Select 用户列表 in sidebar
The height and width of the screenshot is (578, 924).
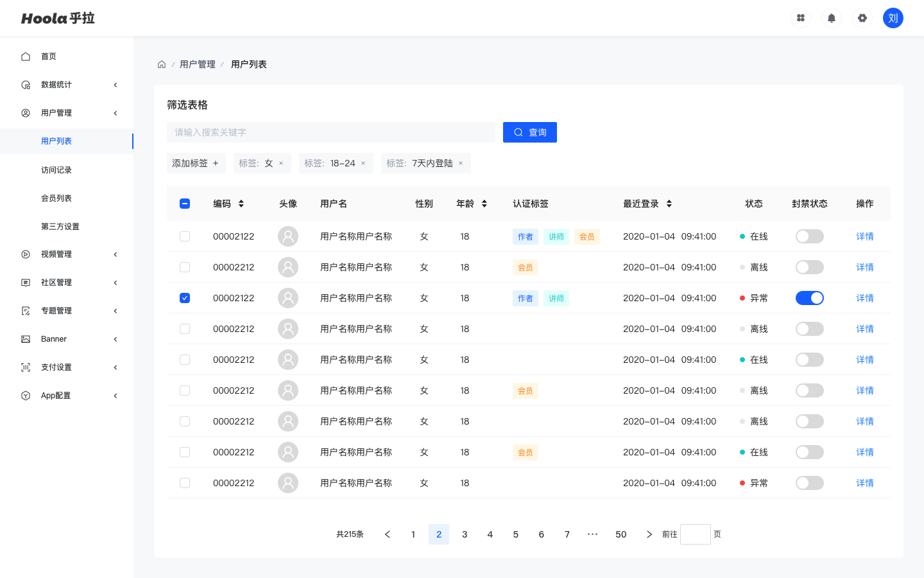[x=67, y=141]
